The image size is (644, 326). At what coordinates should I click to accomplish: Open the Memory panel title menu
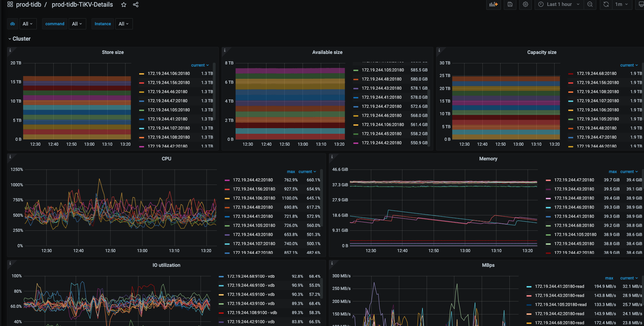tap(488, 159)
